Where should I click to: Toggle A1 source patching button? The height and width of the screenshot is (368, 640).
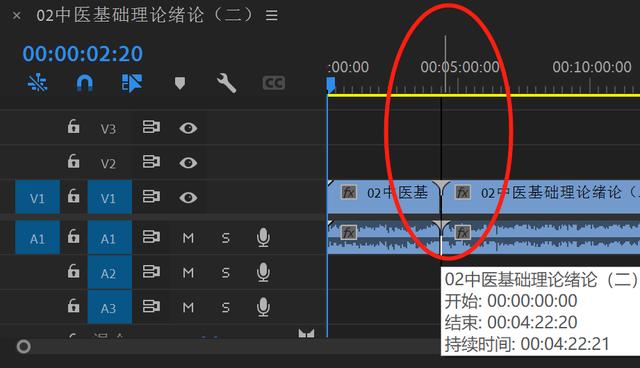[x=38, y=238]
